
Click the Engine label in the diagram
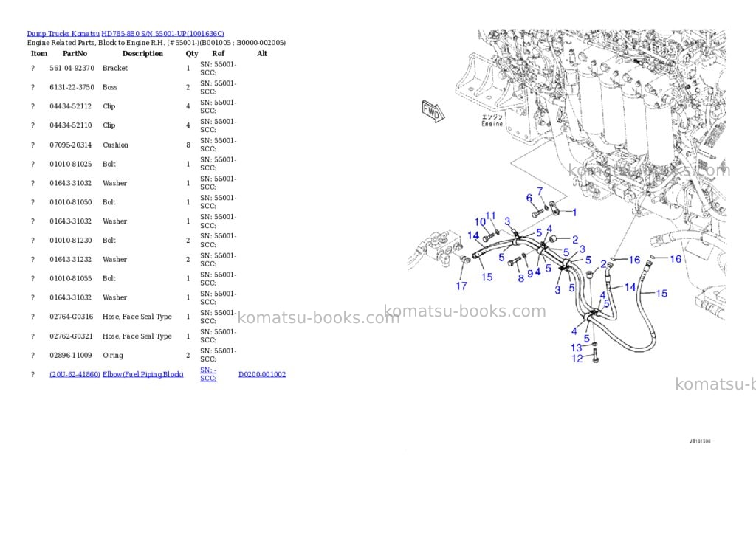pos(492,124)
